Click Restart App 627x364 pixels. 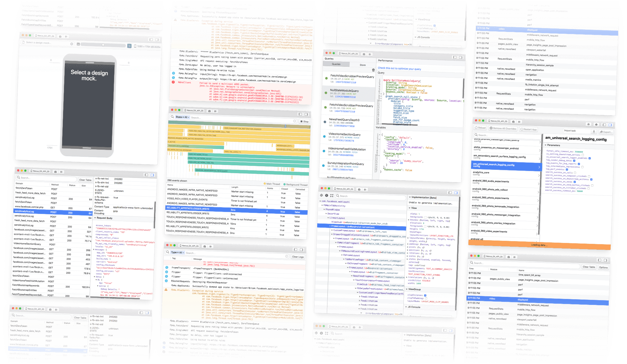coord(528,129)
